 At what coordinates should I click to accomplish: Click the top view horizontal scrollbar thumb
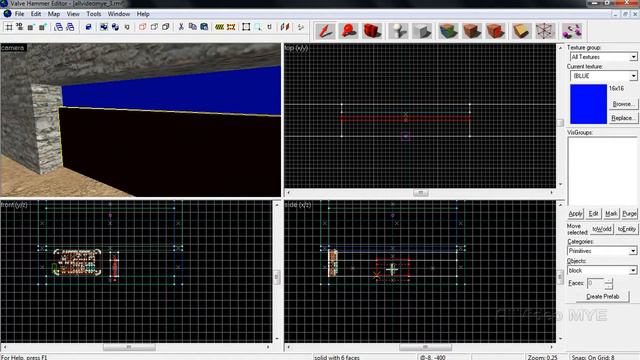[x=421, y=193]
